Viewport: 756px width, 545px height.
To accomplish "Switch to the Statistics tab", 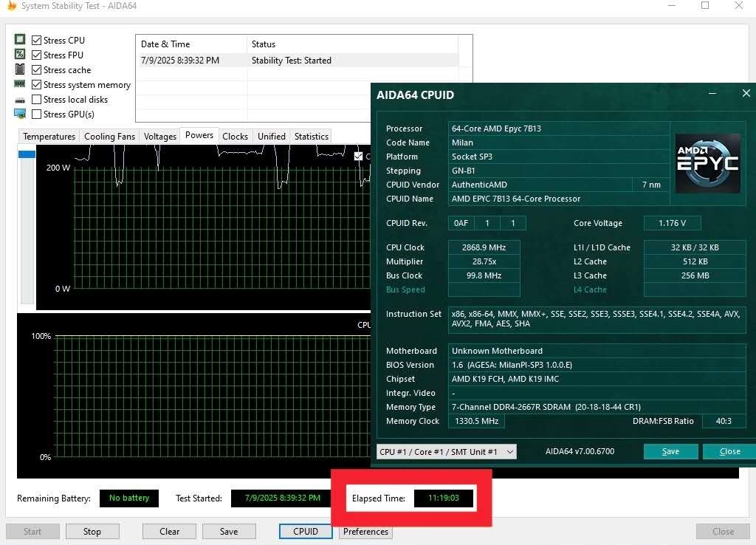I will (312, 137).
